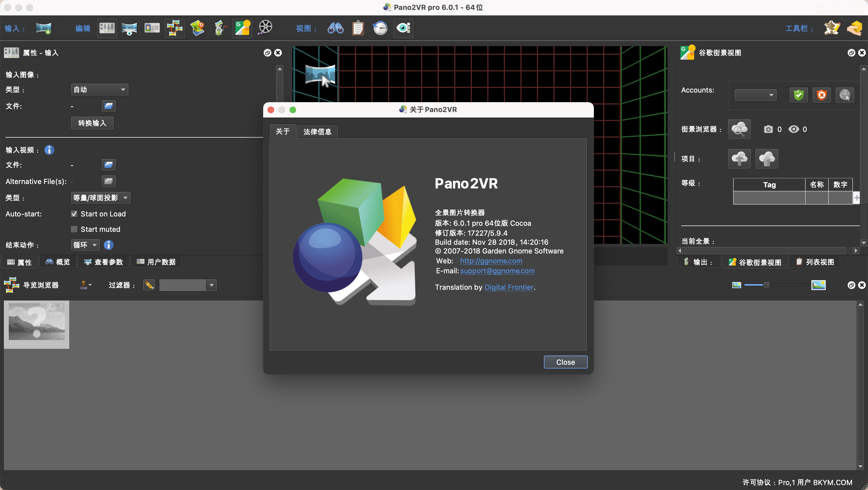Open the Accounts dropdown
868x490 pixels.
(755, 95)
